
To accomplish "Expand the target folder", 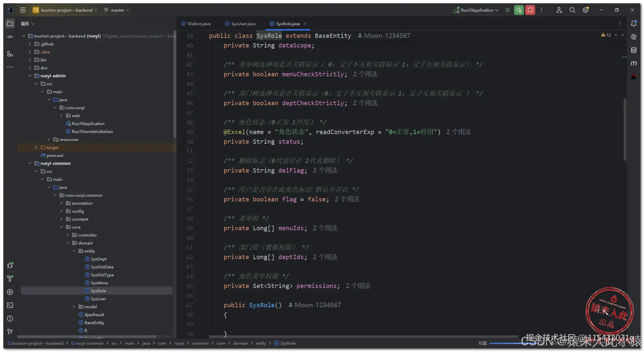I will [36, 147].
